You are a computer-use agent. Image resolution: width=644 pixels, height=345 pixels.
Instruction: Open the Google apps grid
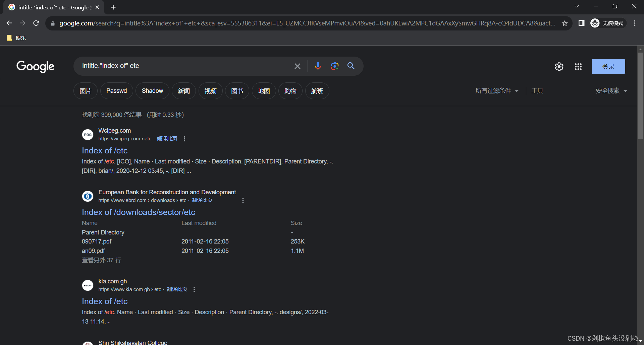point(578,67)
